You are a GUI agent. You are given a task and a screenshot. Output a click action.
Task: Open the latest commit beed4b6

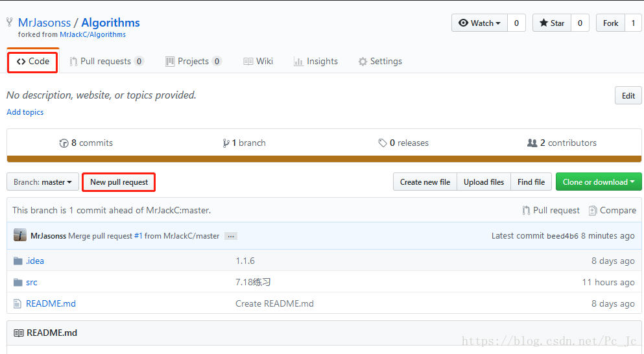pyautogui.click(x=562, y=236)
